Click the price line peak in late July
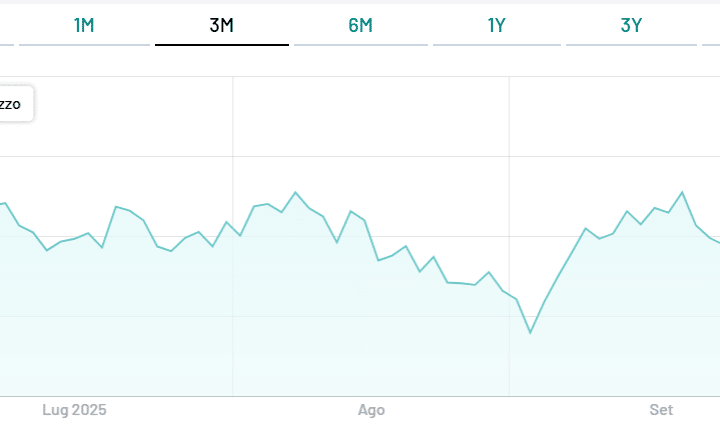Viewport: 720px width, 444px height. click(x=295, y=192)
